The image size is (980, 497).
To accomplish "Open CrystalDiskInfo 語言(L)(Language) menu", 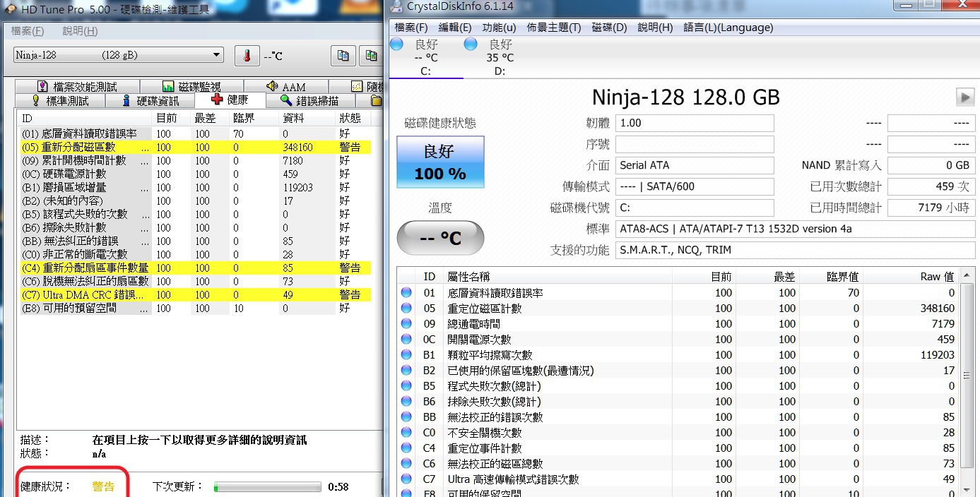I will pyautogui.click(x=728, y=28).
